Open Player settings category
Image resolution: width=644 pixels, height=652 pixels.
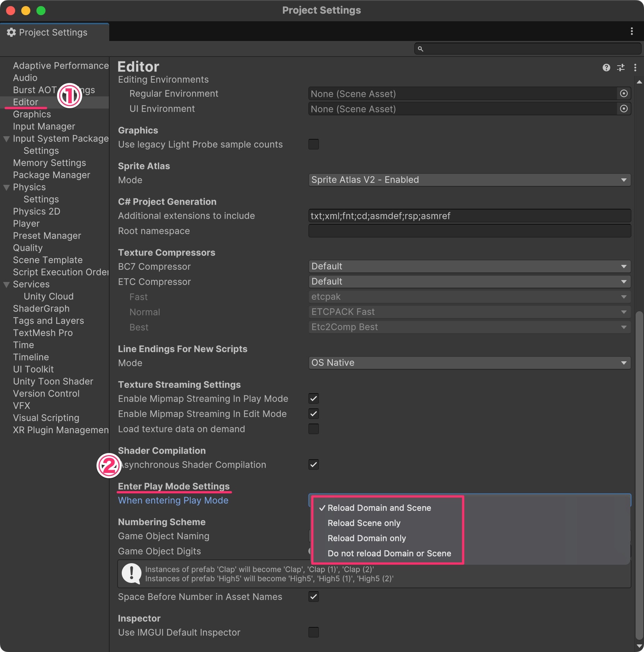[26, 224]
